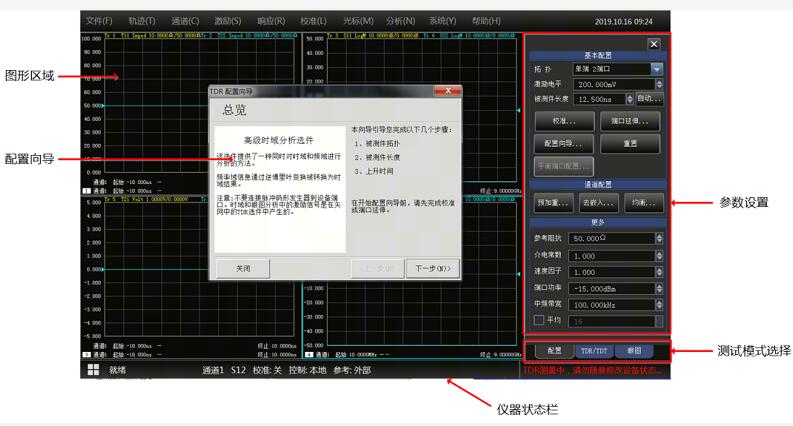Open 配置向导... from side panel
The height and width of the screenshot is (426, 793).
pos(563,144)
